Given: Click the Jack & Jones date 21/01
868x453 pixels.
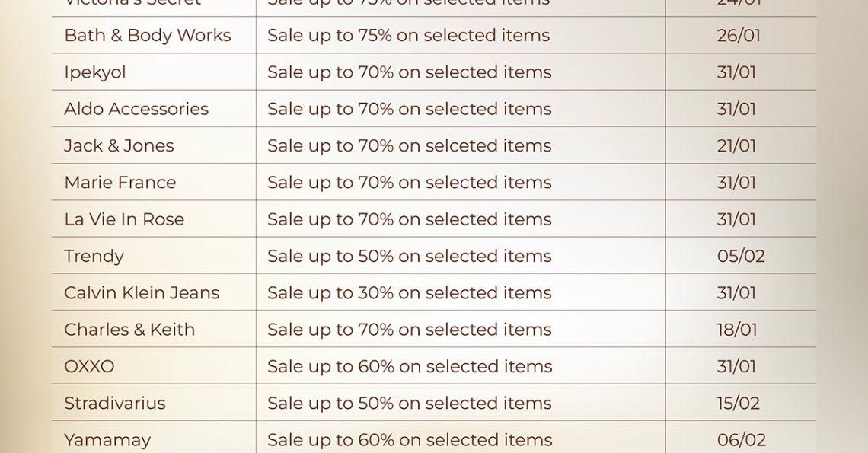Looking at the screenshot, I should [736, 145].
